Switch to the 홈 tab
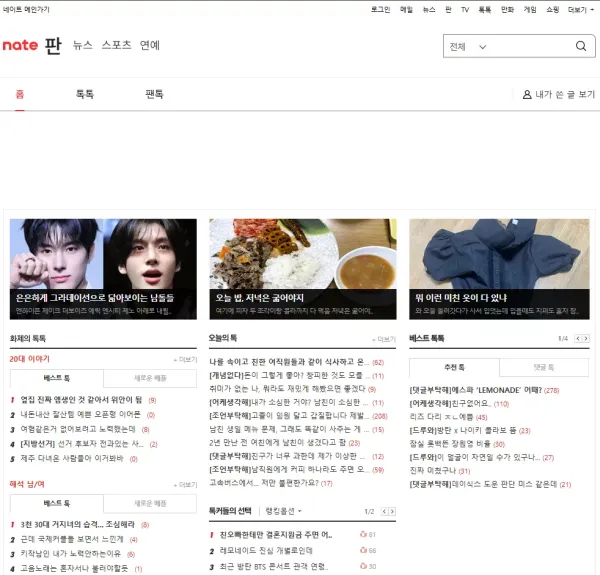The width and height of the screenshot is (600, 575). [x=20, y=94]
